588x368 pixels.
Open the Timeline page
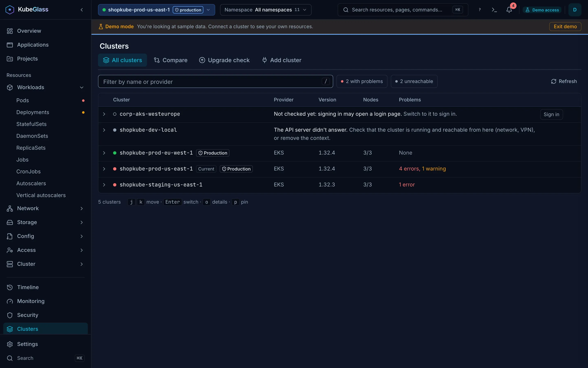46,287
